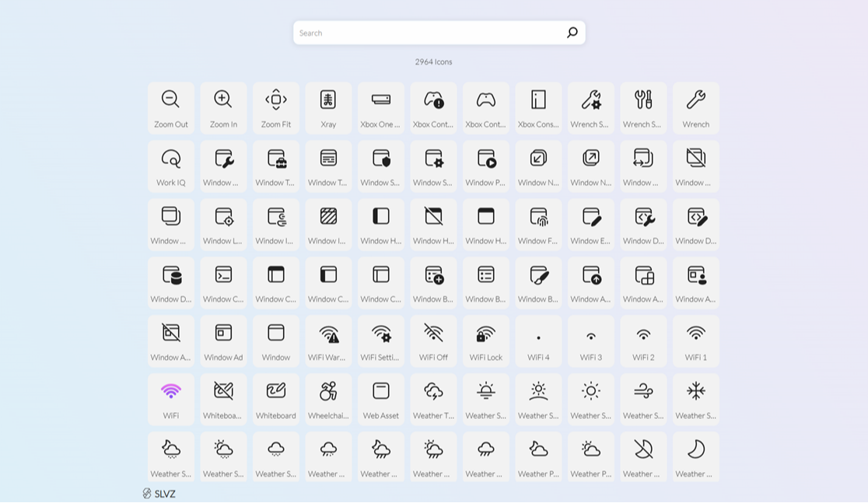
Task: Pick the Wheelchair icon tile
Action: click(x=328, y=400)
